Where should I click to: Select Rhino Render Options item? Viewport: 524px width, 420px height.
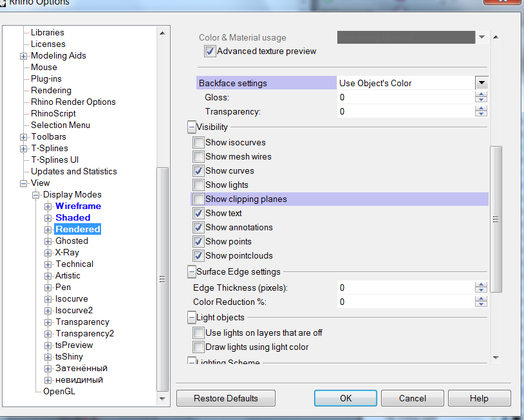tap(73, 102)
